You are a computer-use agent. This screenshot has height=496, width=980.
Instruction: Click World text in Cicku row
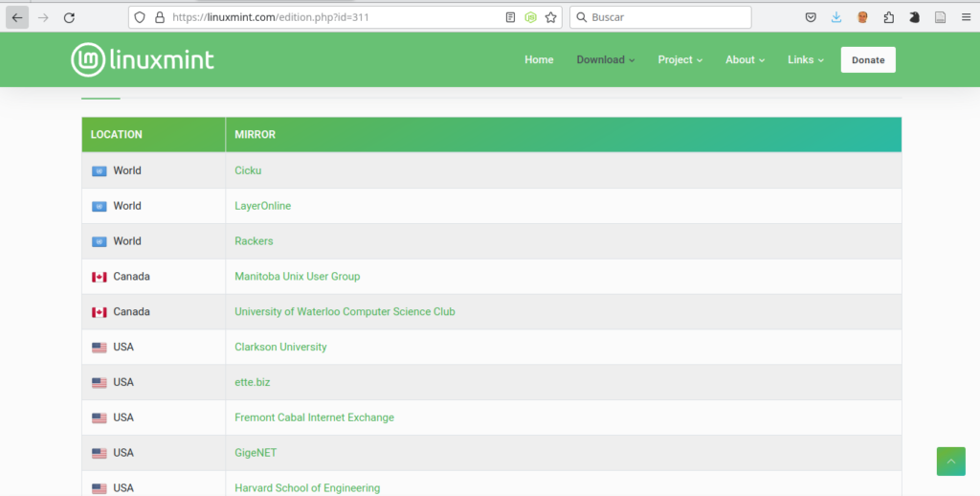pyautogui.click(x=127, y=170)
